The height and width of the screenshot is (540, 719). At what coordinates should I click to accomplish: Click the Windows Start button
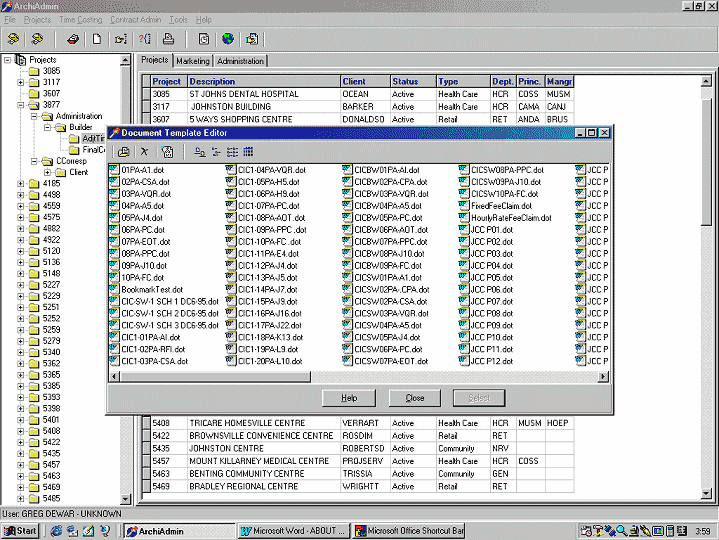[x=20, y=531]
